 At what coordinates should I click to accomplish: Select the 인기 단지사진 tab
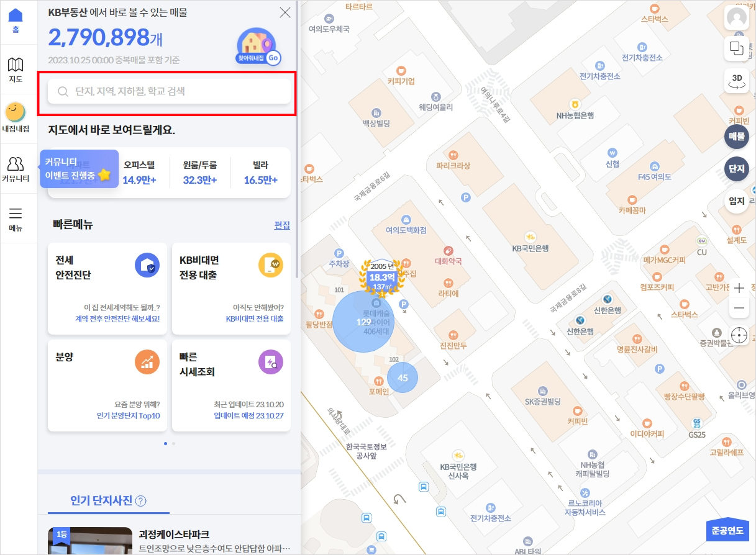tap(108, 500)
